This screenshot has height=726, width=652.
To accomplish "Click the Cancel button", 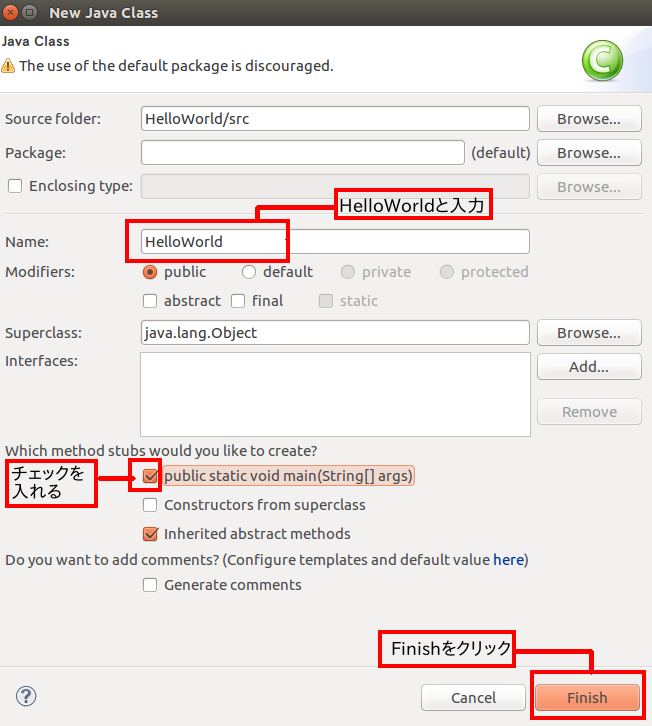I will coord(473,697).
